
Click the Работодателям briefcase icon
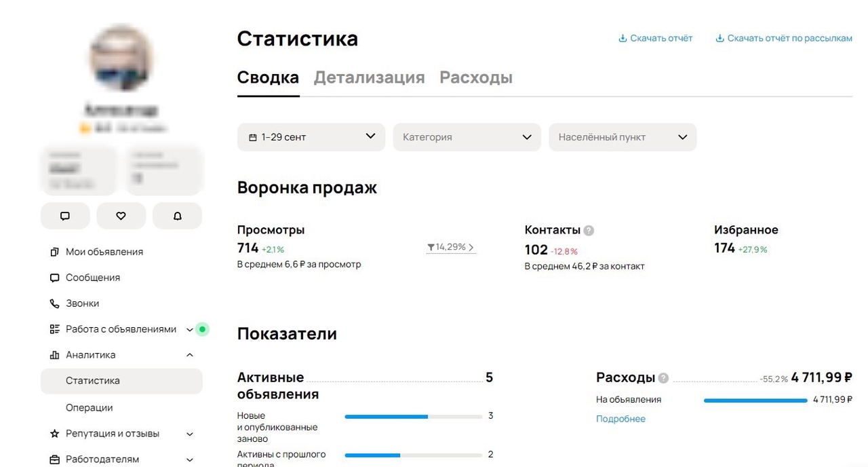point(54,460)
